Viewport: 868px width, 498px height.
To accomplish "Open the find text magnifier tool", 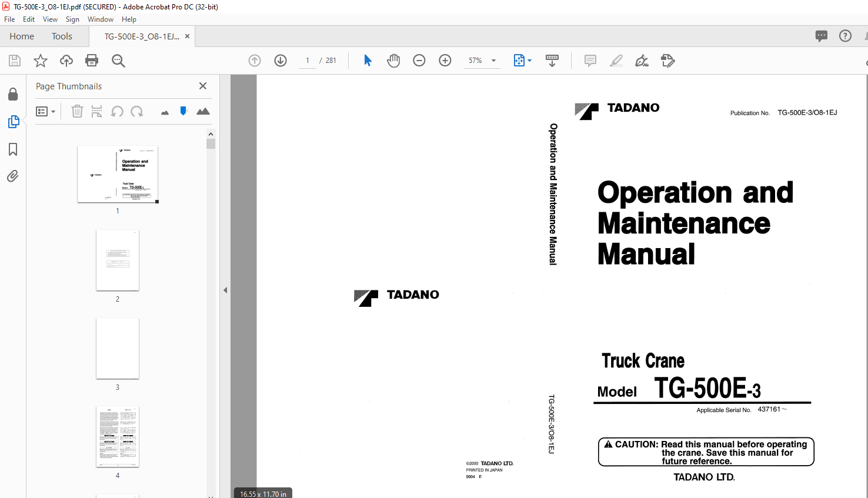I will [x=118, y=61].
